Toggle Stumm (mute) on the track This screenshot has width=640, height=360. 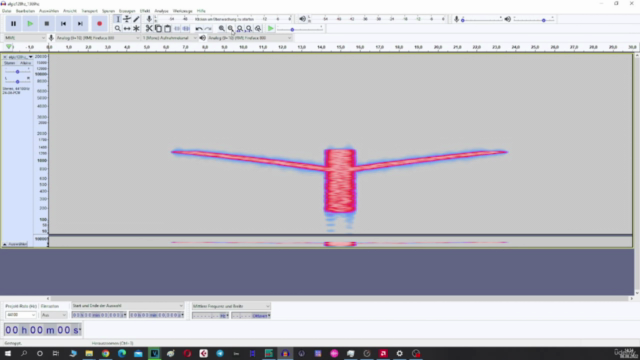[9, 63]
